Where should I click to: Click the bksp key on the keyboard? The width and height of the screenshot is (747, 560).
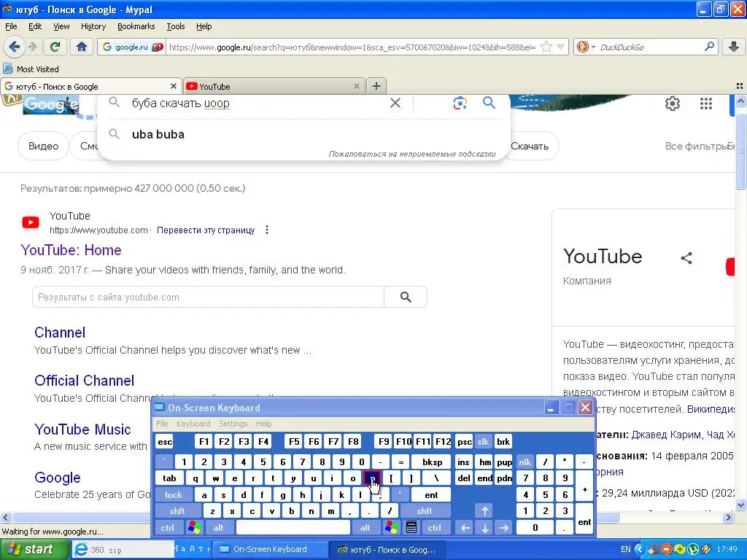click(432, 462)
